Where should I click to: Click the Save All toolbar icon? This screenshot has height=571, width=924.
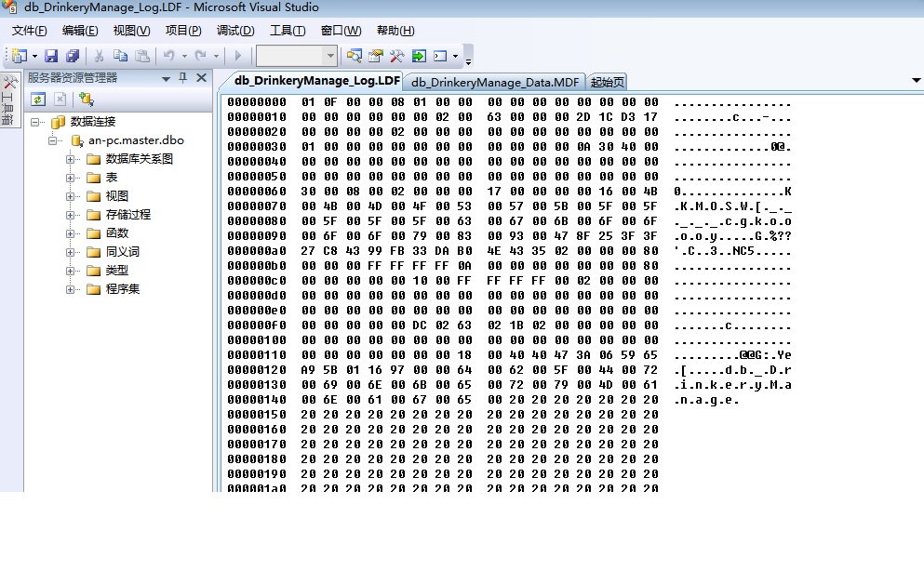[x=73, y=56]
